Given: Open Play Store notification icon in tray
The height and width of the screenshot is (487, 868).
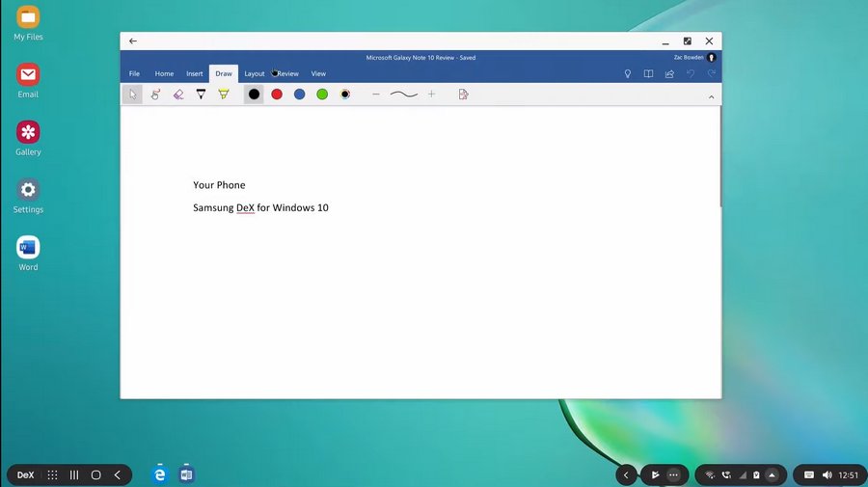Looking at the screenshot, I should tap(656, 474).
